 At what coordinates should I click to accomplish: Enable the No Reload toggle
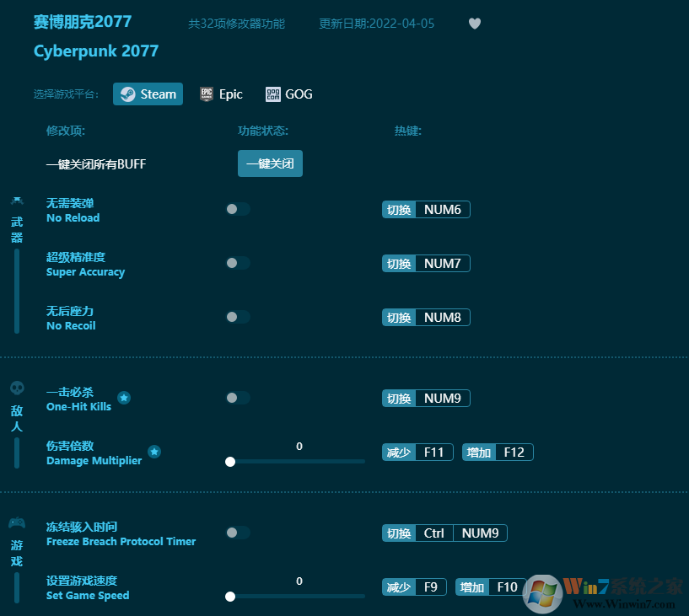pyautogui.click(x=237, y=209)
